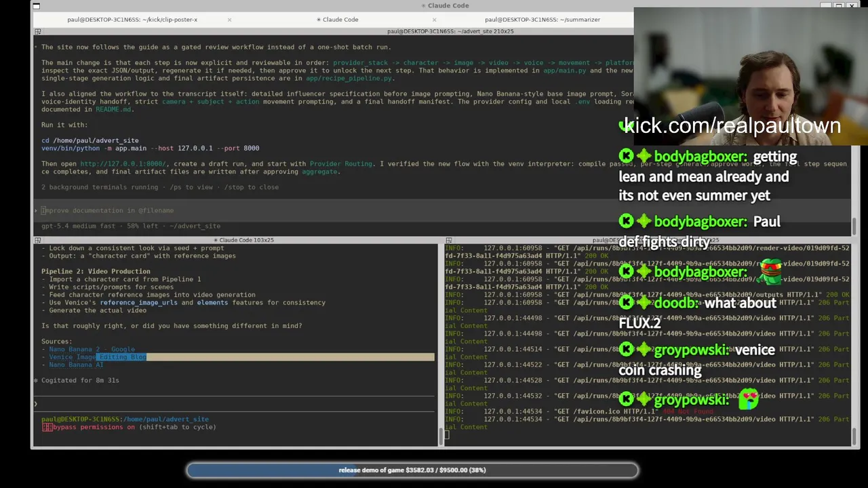Click the grid icon of the server log pane
The width and height of the screenshot is (868, 488).
pyautogui.click(x=448, y=240)
